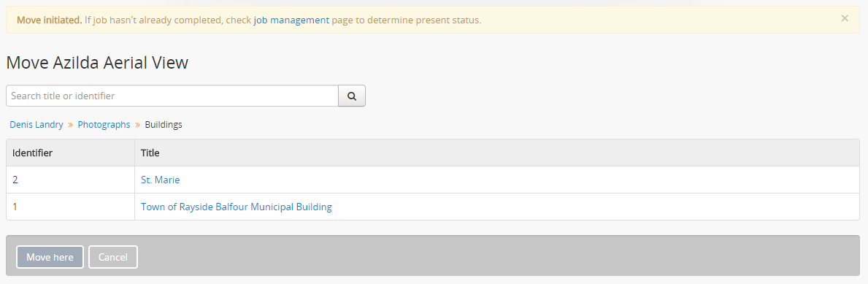Confirm with the Move here button
The width and height of the screenshot is (868, 284).
50,257
